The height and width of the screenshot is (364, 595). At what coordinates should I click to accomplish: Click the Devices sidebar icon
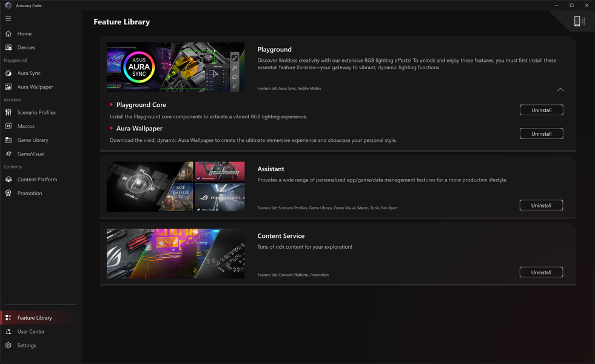pos(8,47)
